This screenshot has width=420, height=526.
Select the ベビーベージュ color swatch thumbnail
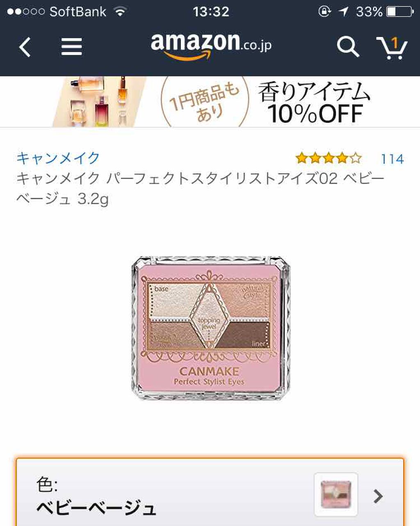coord(336,494)
